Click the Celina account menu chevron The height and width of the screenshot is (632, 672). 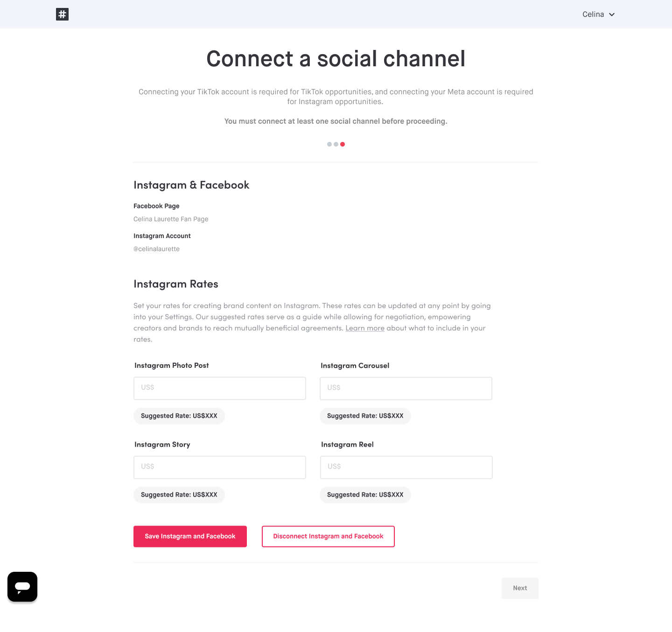click(x=611, y=14)
